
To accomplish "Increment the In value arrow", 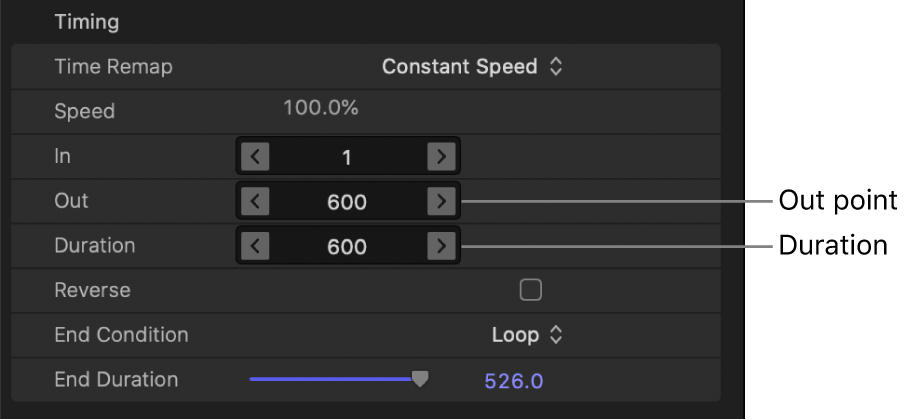I will [440, 156].
